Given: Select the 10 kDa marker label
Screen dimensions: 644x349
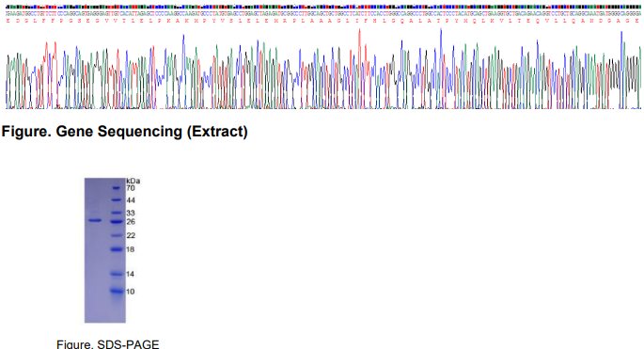Looking at the screenshot, I should point(130,292).
